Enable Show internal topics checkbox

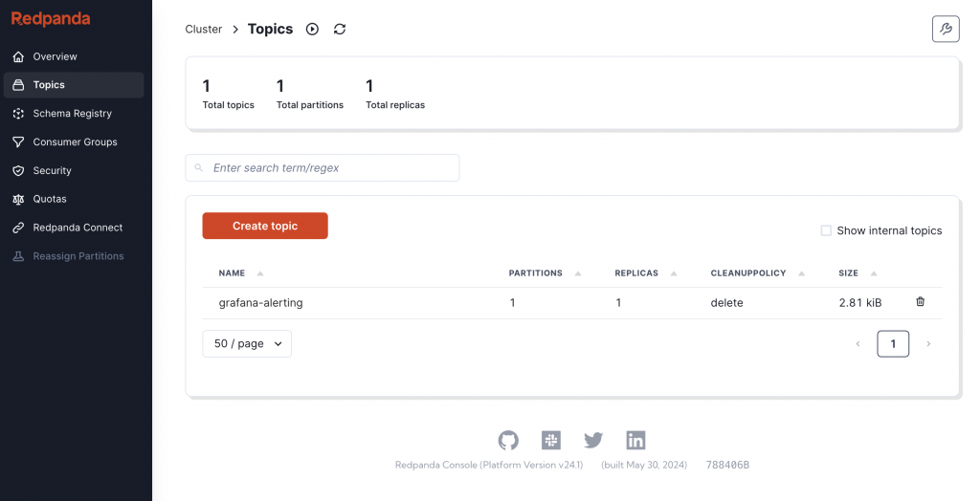point(826,230)
